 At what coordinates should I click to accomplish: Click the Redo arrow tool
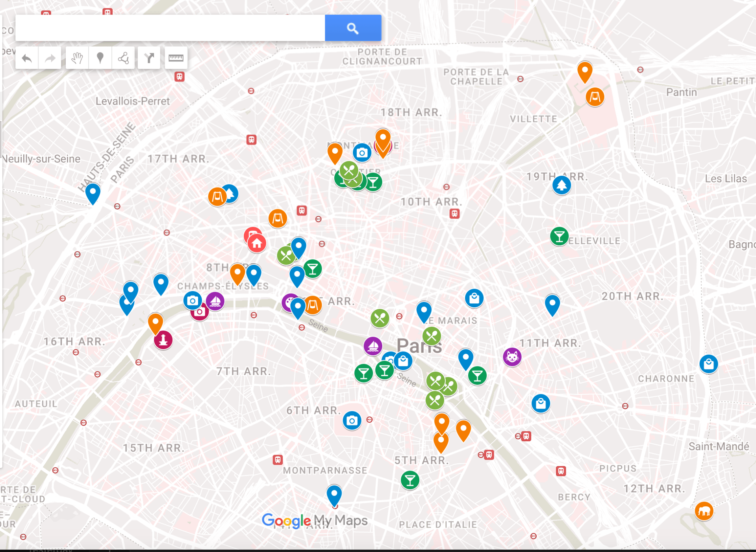pos(50,58)
